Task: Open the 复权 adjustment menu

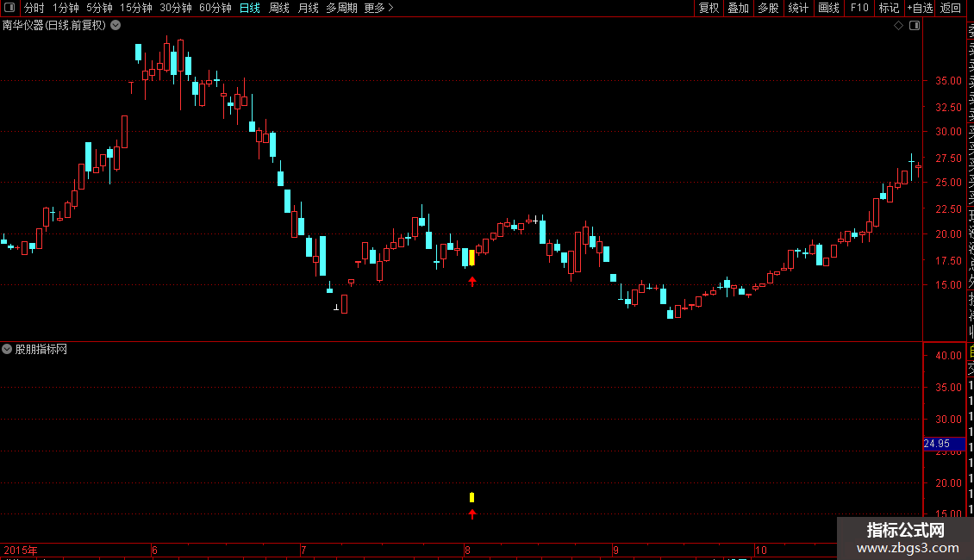Action: pyautogui.click(x=709, y=8)
